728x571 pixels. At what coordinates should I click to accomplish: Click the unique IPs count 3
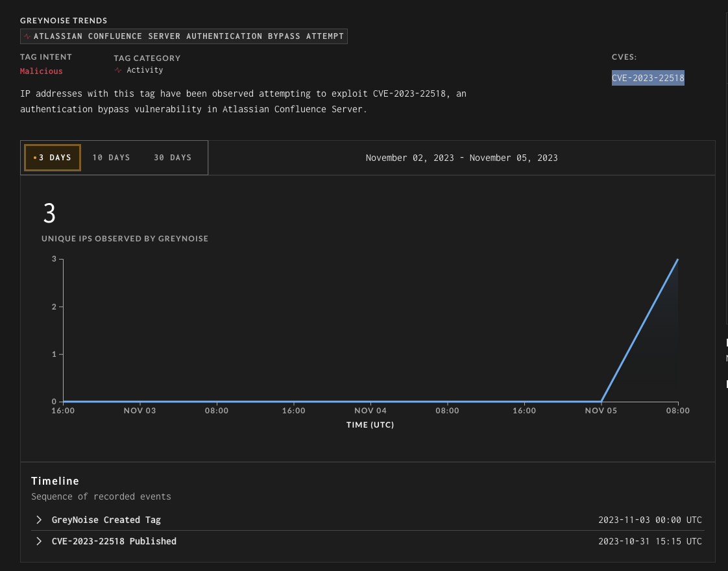pyautogui.click(x=49, y=213)
